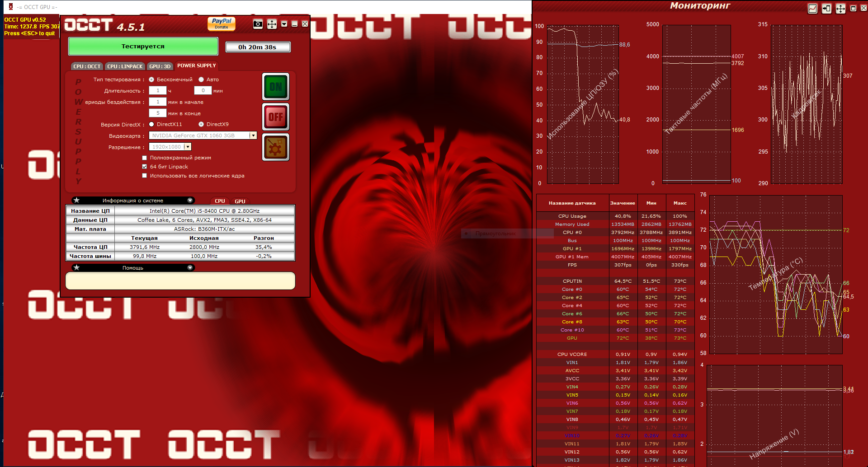Switch to CPU:LINPACK tab

pos(125,66)
